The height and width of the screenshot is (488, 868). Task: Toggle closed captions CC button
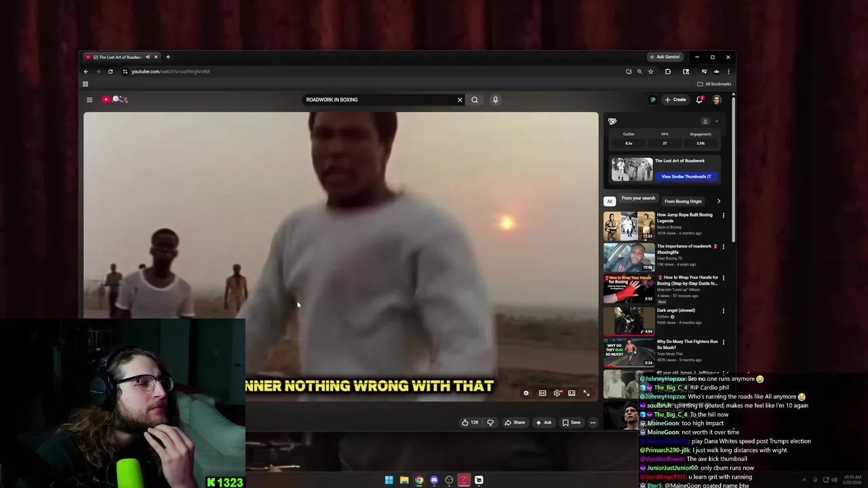[542, 393]
